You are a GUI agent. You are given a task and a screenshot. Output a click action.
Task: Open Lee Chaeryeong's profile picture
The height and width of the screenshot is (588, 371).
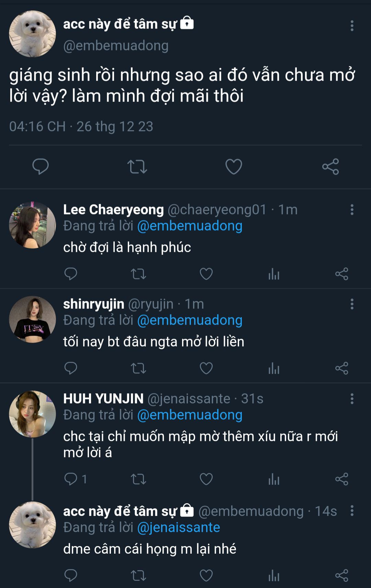click(32, 225)
